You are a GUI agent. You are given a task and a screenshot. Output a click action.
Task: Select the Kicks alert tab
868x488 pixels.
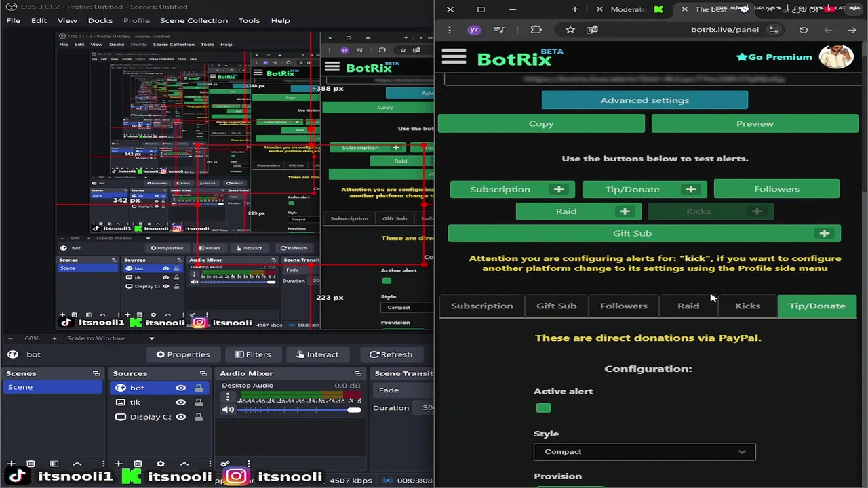[x=748, y=306]
